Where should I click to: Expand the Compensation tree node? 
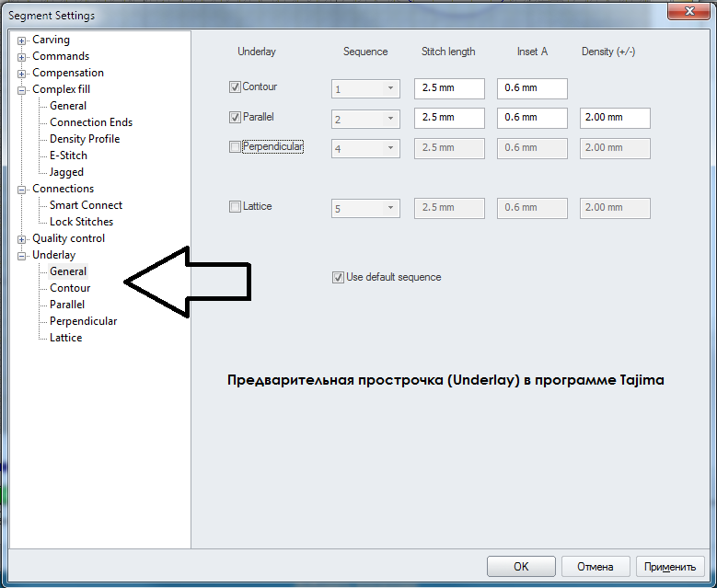21,74
